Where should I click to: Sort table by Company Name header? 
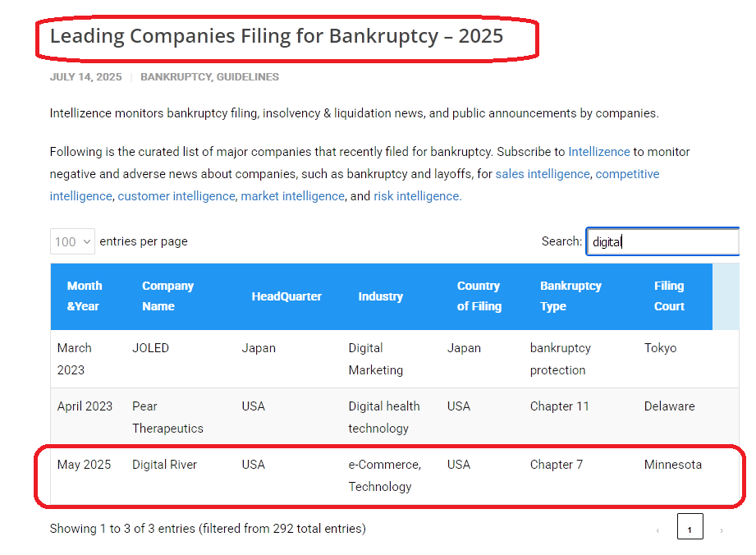(167, 296)
